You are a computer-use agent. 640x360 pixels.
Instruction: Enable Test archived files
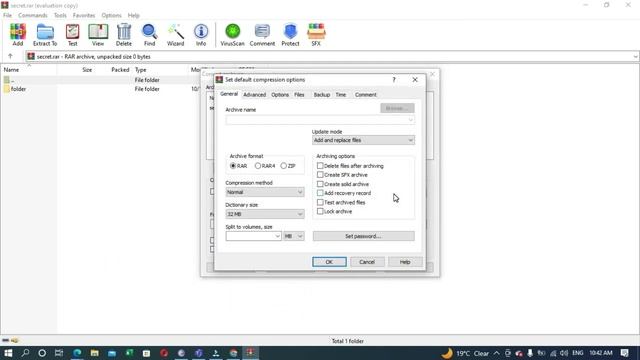pyautogui.click(x=320, y=202)
